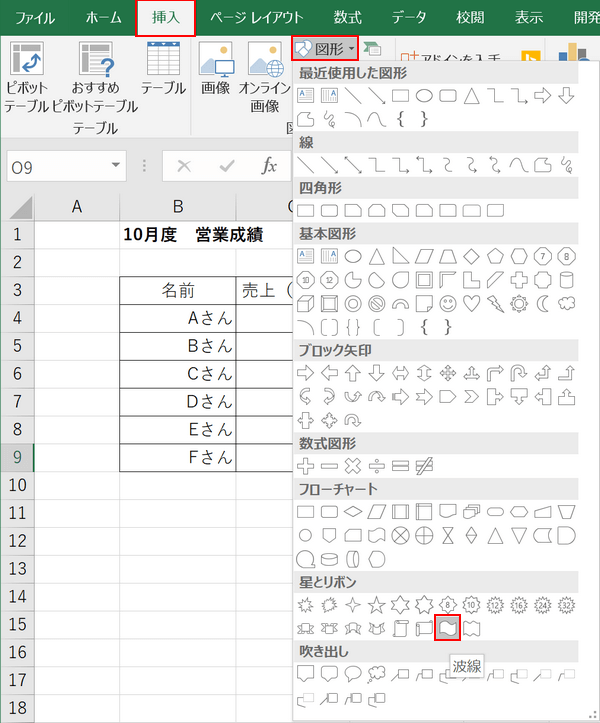Select row 15 header
This screenshot has height=723, width=600.
click(x=17, y=624)
